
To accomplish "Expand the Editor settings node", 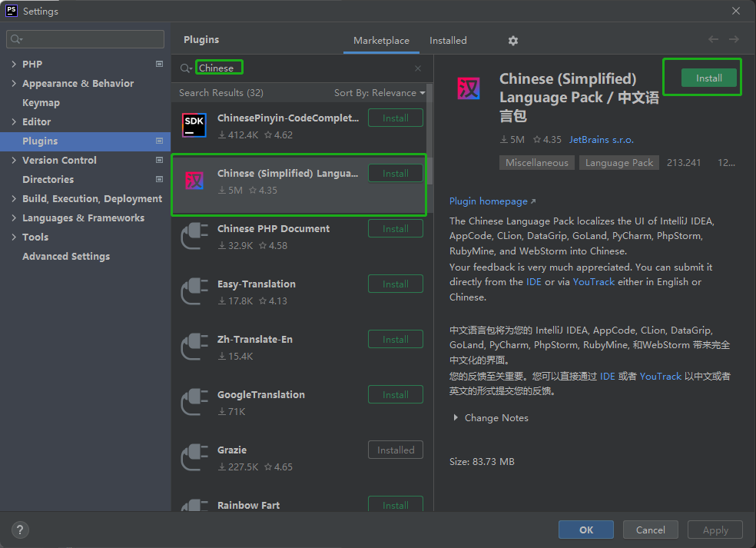I will click(x=14, y=121).
